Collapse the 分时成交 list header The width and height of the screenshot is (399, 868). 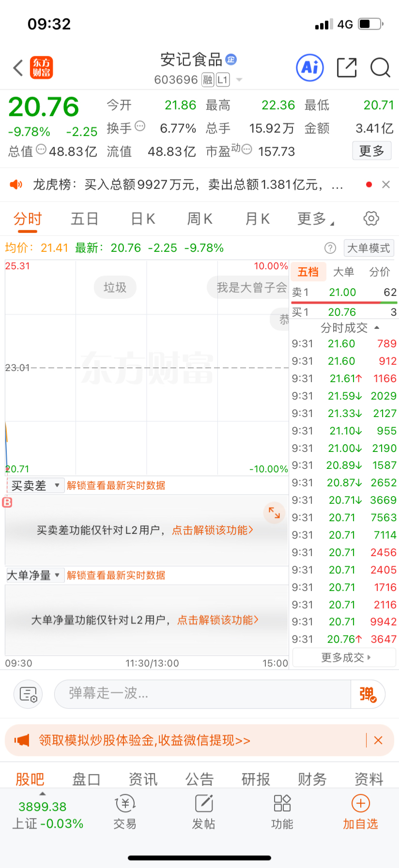(350, 328)
